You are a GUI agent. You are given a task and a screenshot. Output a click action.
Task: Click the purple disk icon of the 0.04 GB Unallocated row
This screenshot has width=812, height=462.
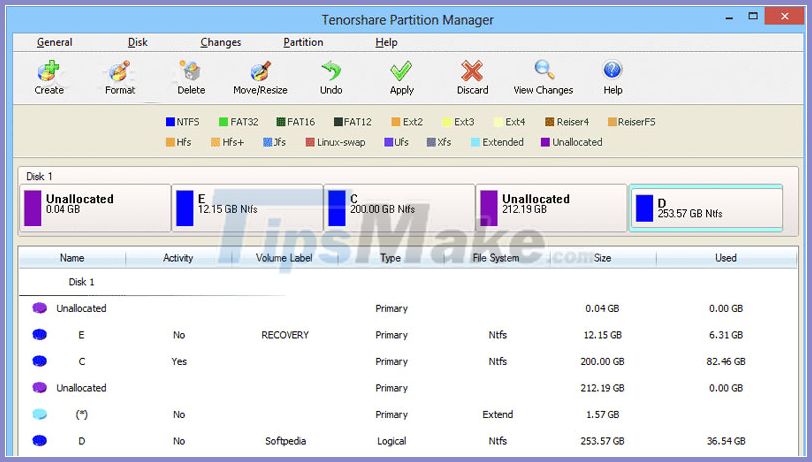[39, 308]
